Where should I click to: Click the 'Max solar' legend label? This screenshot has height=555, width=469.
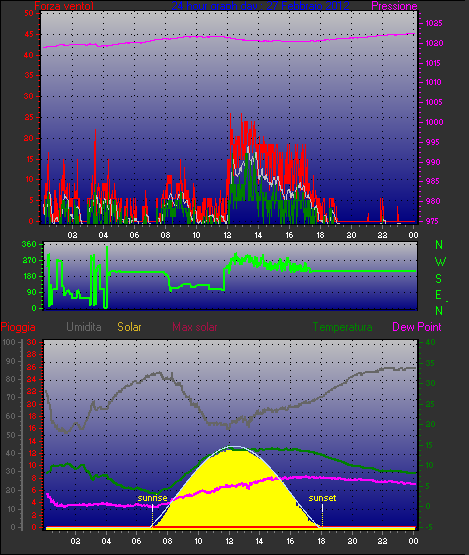(x=195, y=327)
